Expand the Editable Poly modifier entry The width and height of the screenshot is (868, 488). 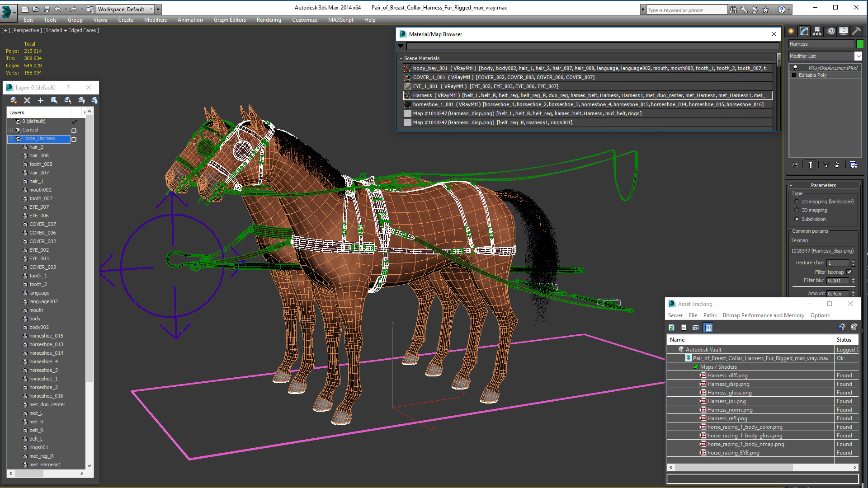[794, 75]
